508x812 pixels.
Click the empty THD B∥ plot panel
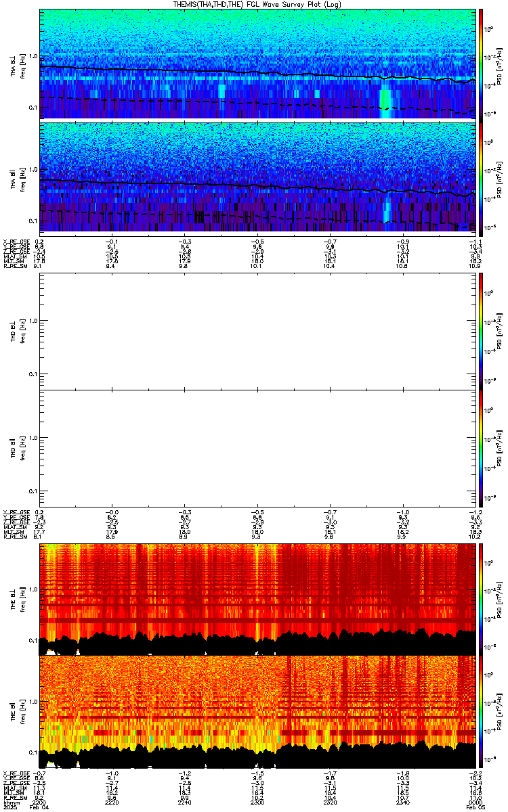pos(257,448)
